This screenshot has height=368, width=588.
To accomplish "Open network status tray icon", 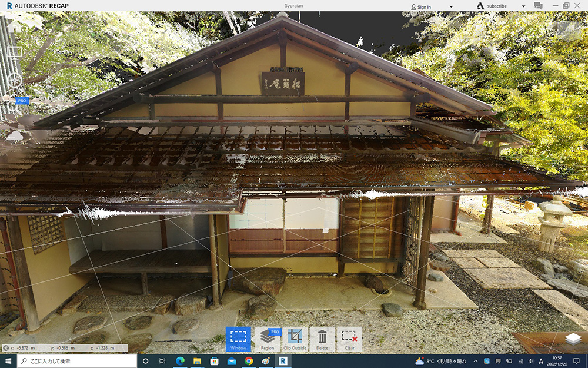I will click(x=520, y=362).
